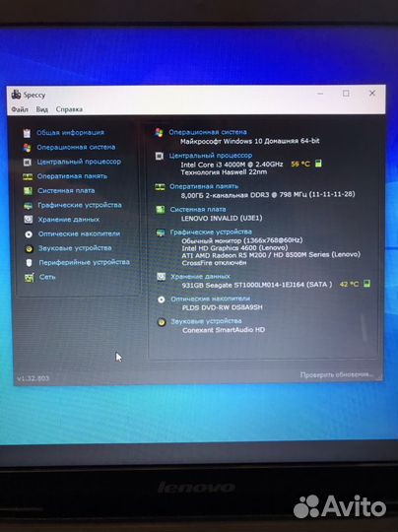Open the Системная плата sidebar section
This screenshot has width=398, height=532.
[66, 191]
